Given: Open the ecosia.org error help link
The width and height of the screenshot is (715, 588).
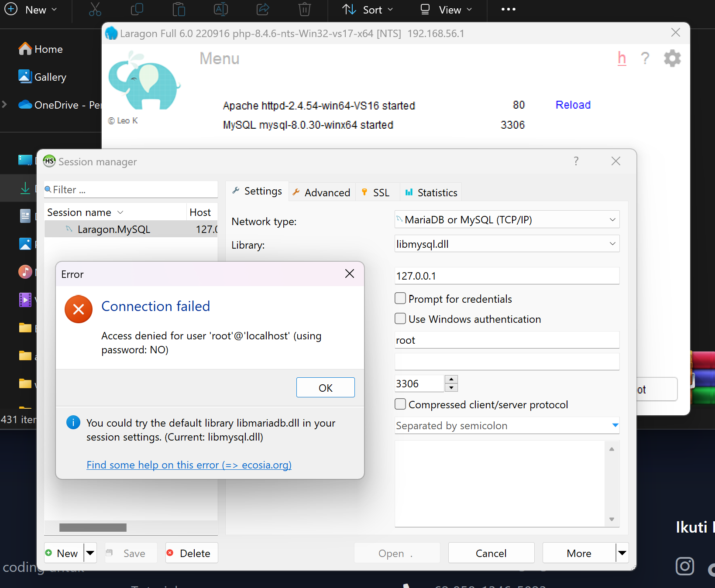Looking at the screenshot, I should 189,465.
